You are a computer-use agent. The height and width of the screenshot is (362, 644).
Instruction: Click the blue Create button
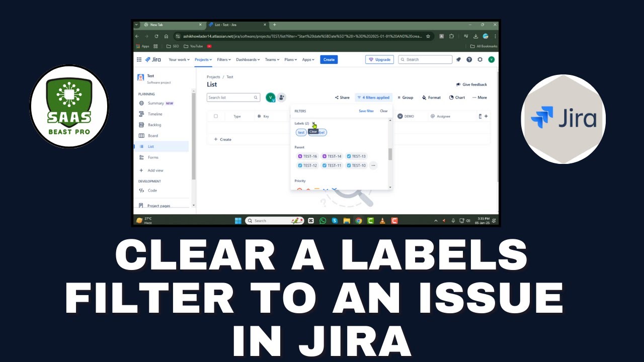[x=329, y=59]
